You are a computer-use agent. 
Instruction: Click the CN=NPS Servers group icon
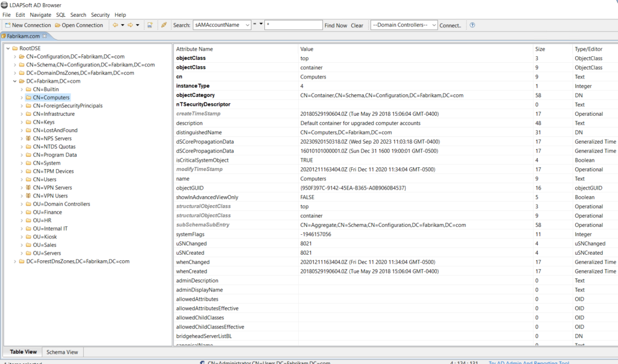[28, 138]
